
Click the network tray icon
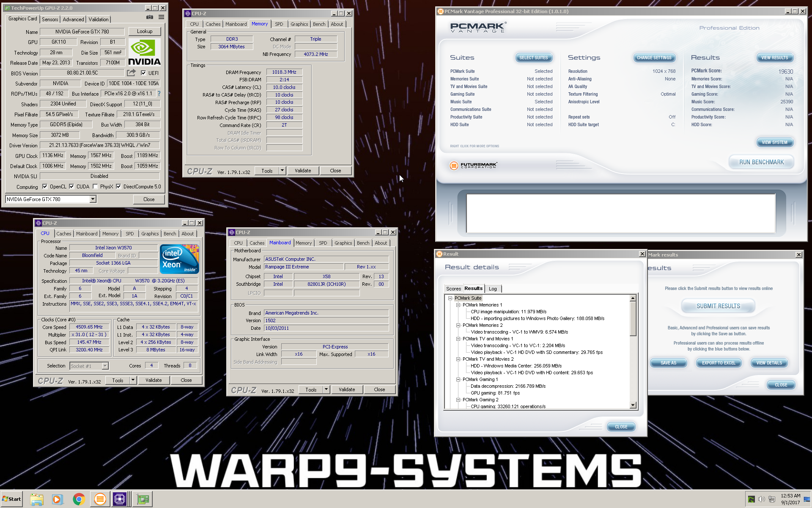point(772,499)
